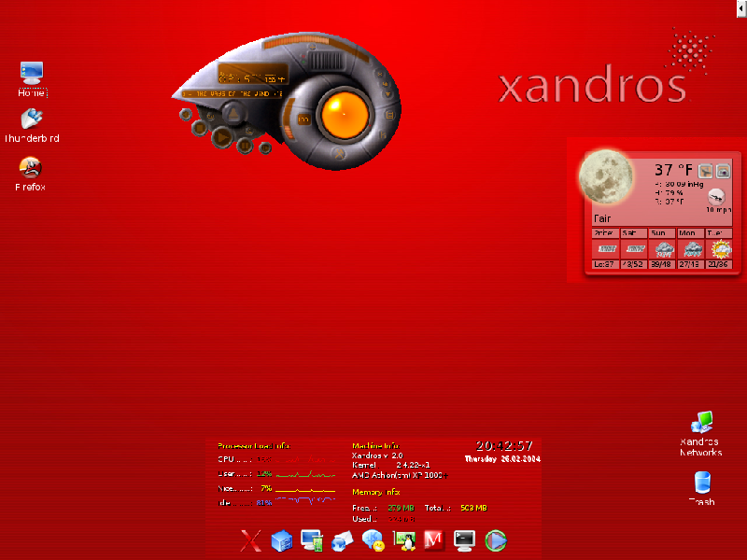
Task: Open the Xandros Networks desktop icon
Action: coord(701,434)
